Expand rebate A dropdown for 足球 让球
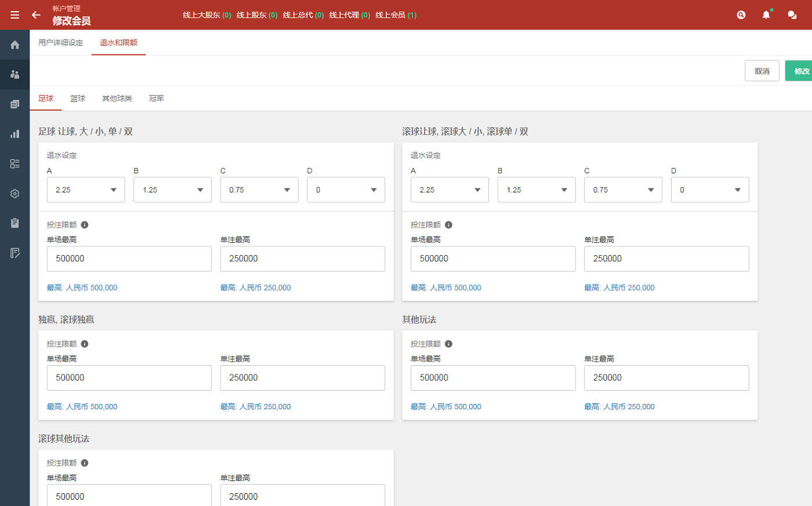812x506 pixels. 86,190
